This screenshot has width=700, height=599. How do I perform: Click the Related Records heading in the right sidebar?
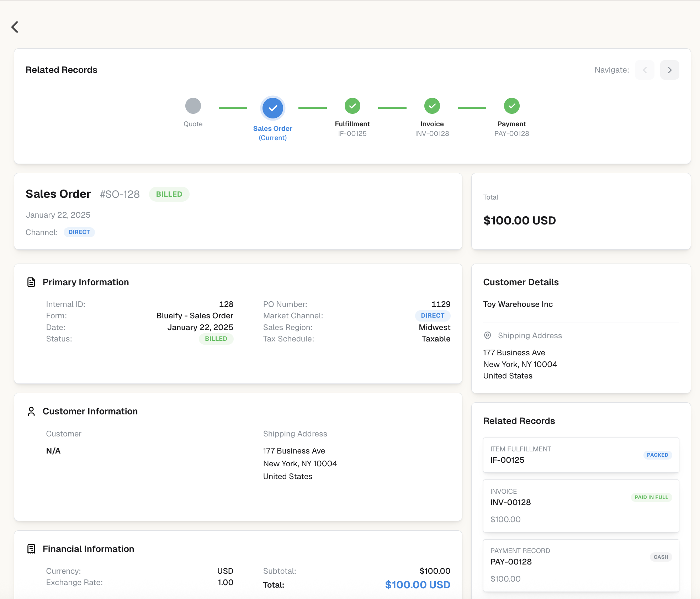(x=519, y=421)
